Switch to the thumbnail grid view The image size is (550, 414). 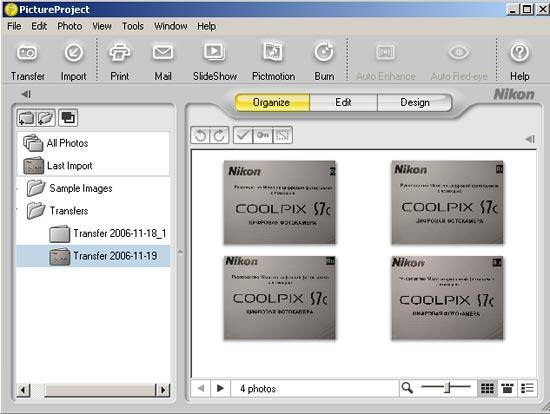pyautogui.click(x=487, y=388)
